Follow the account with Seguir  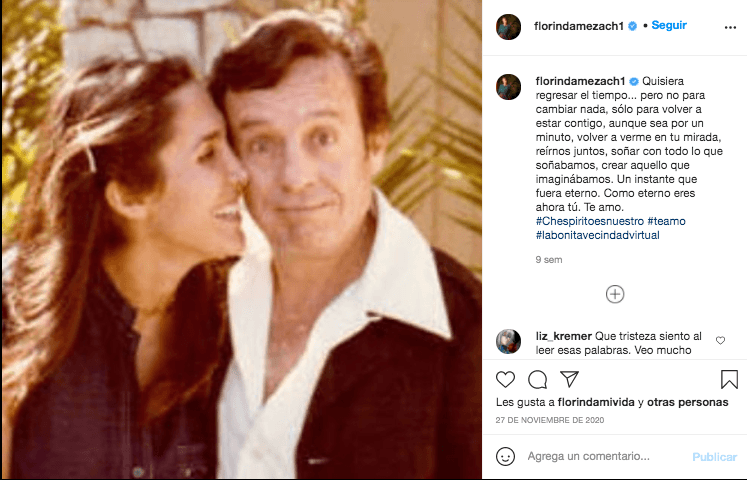tap(669, 25)
